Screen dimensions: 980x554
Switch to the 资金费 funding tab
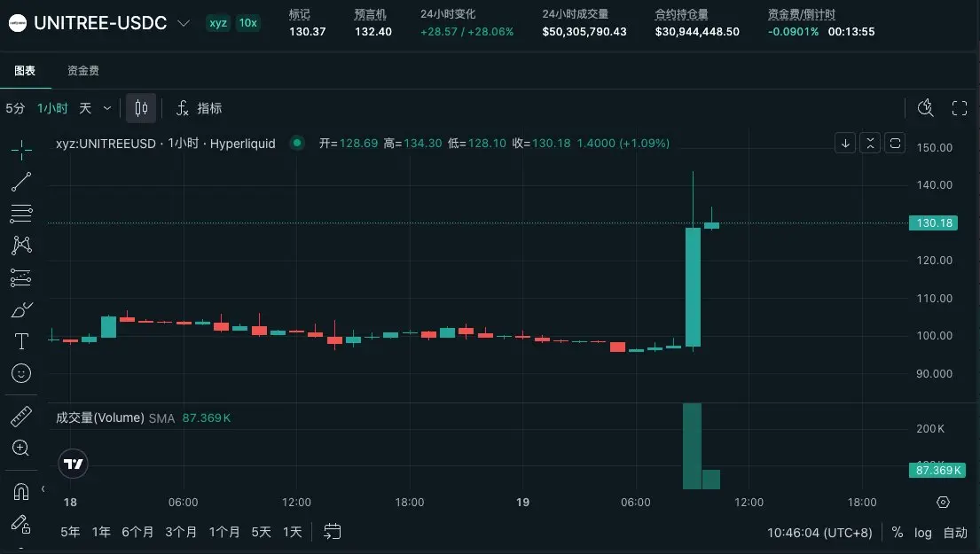[83, 71]
